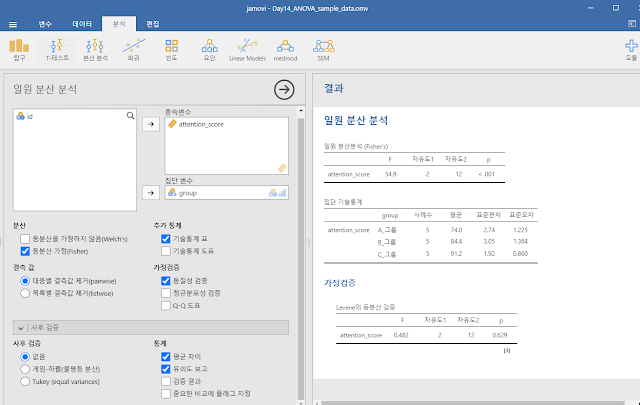Select listwise missing value radio
The height and width of the screenshot is (405, 640).
coord(25,293)
